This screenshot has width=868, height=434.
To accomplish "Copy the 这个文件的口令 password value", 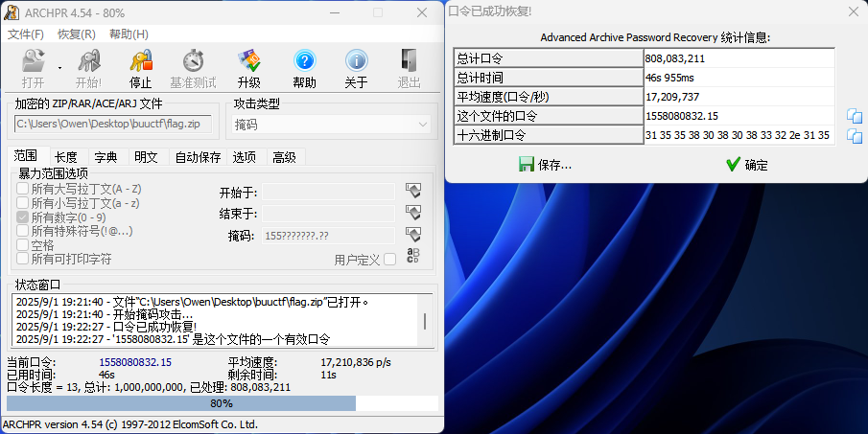I will pos(855,116).
